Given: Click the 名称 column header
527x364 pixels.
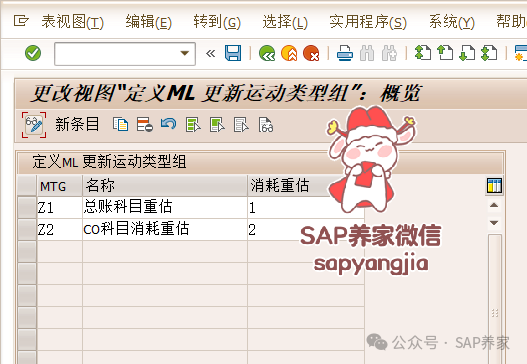Looking at the screenshot, I should 165,186.
